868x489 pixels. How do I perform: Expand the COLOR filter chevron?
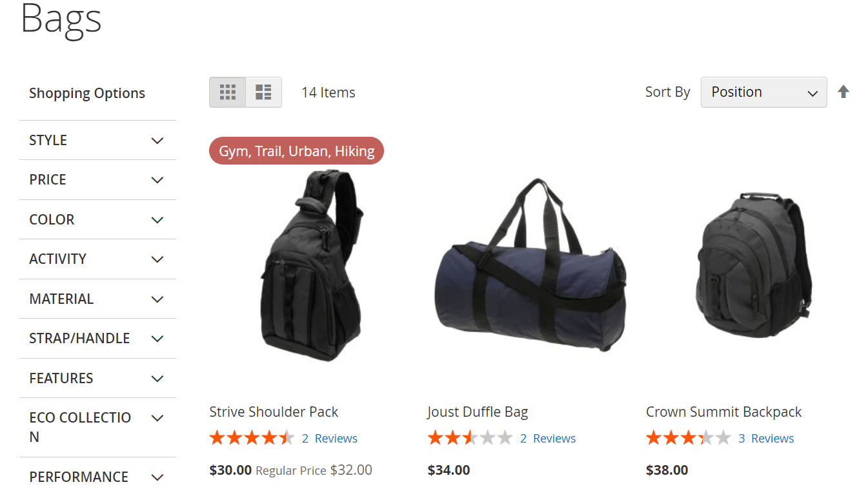click(157, 220)
